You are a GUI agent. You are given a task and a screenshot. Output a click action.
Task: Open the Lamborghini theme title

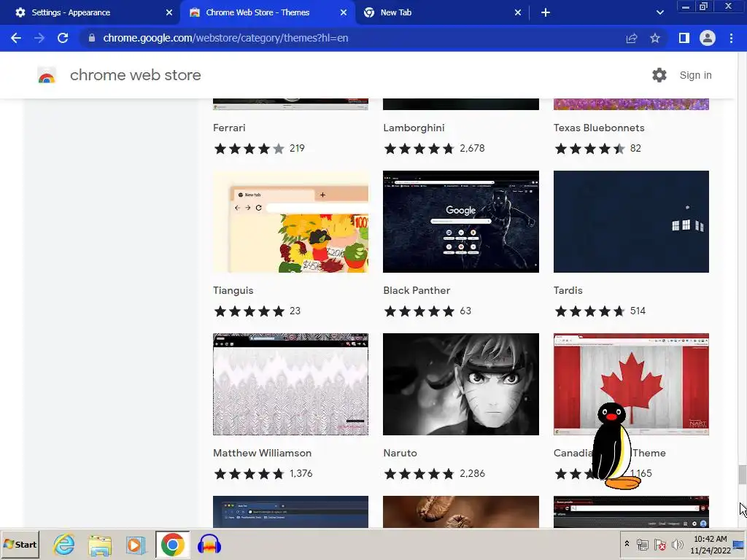coord(414,128)
